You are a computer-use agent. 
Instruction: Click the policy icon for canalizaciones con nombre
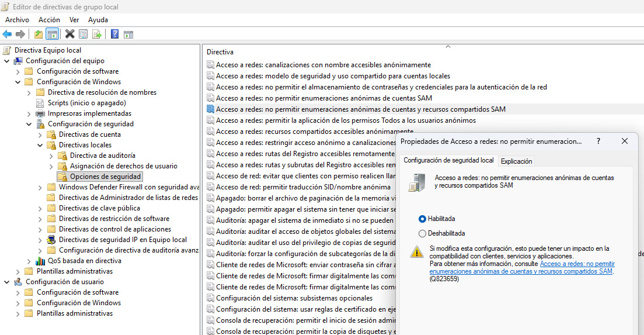(x=210, y=64)
